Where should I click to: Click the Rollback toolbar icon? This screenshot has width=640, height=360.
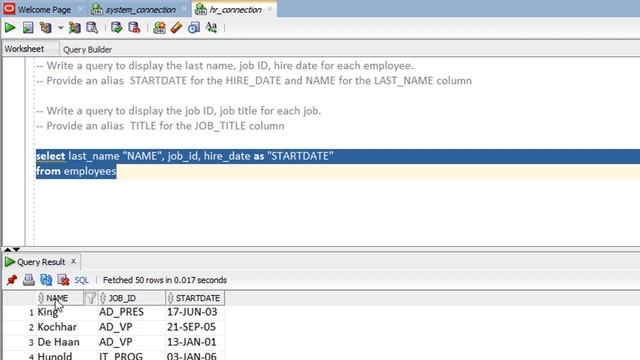(x=134, y=28)
